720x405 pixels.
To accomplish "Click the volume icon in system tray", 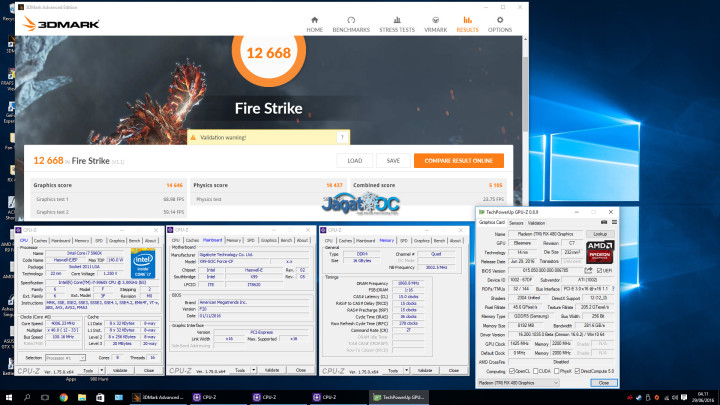I will pyautogui.click(x=675, y=398).
